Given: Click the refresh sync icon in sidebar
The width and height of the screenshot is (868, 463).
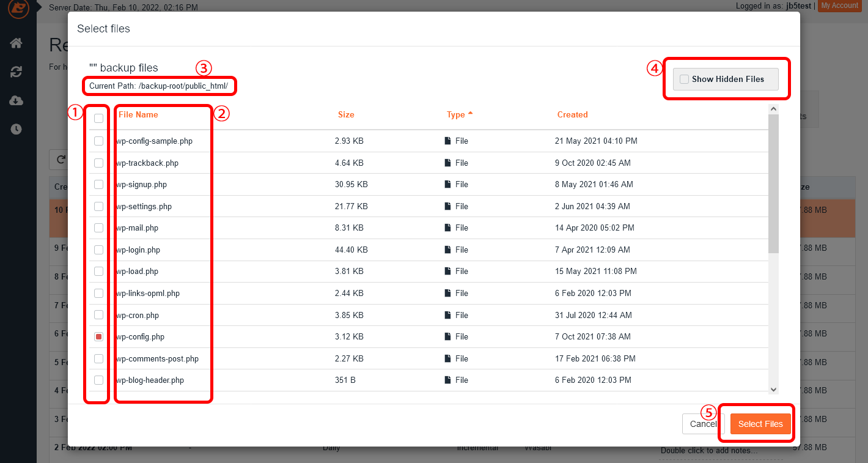Looking at the screenshot, I should [x=17, y=72].
